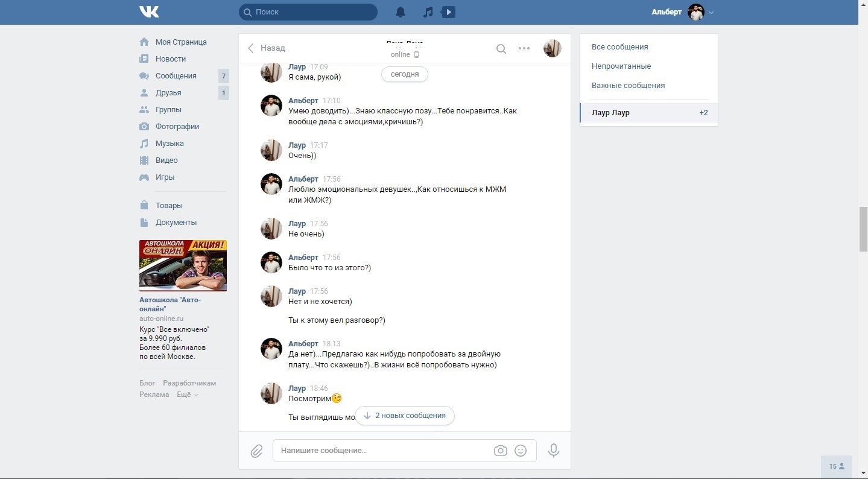Image resolution: width=868 pixels, height=479 pixels.
Task: Show Все сообщения filter
Action: click(x=619, y=47)
